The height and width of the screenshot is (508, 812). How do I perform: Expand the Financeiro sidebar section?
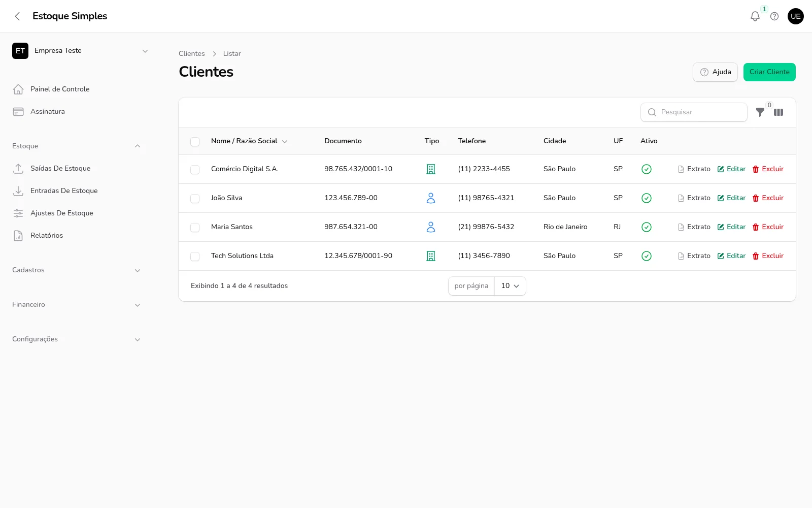(76, 305)
